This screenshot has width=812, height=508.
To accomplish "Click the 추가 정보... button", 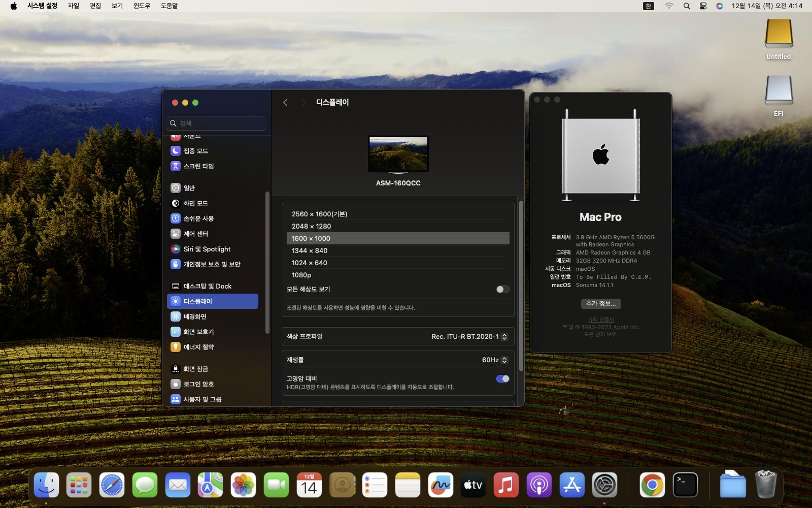I will pyautogui.click(x=600, y=303).
